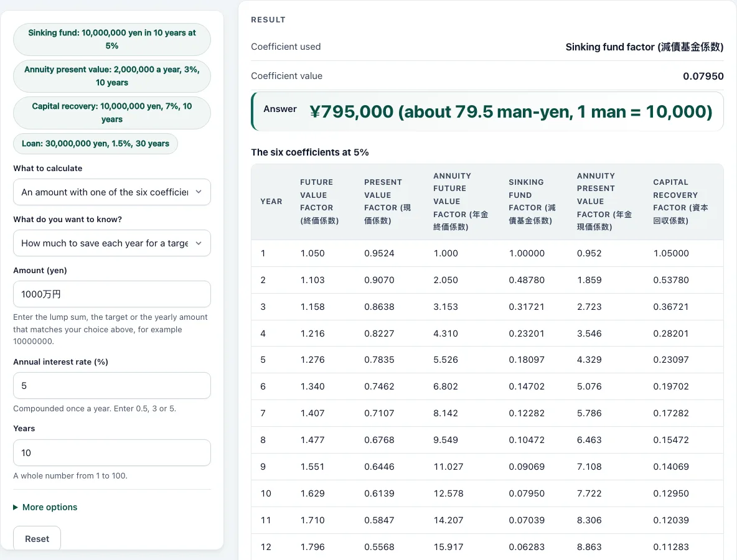737x560 pixels.
Task: Expand the More options section
Action: pos(45,507)
